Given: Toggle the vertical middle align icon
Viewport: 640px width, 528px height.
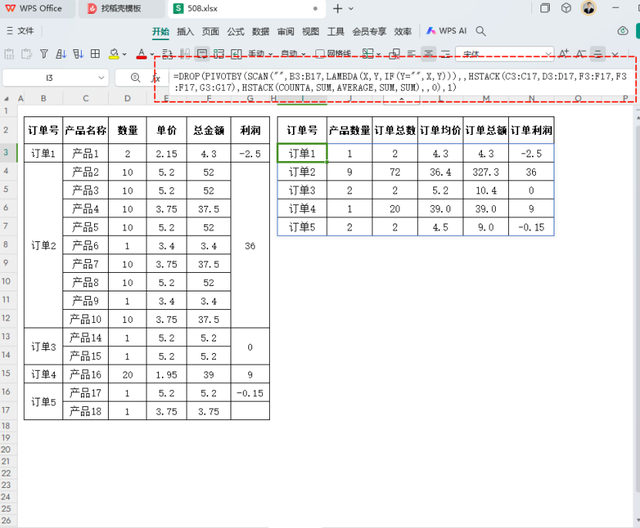Looking at the screenshot, I should (598, 54).
